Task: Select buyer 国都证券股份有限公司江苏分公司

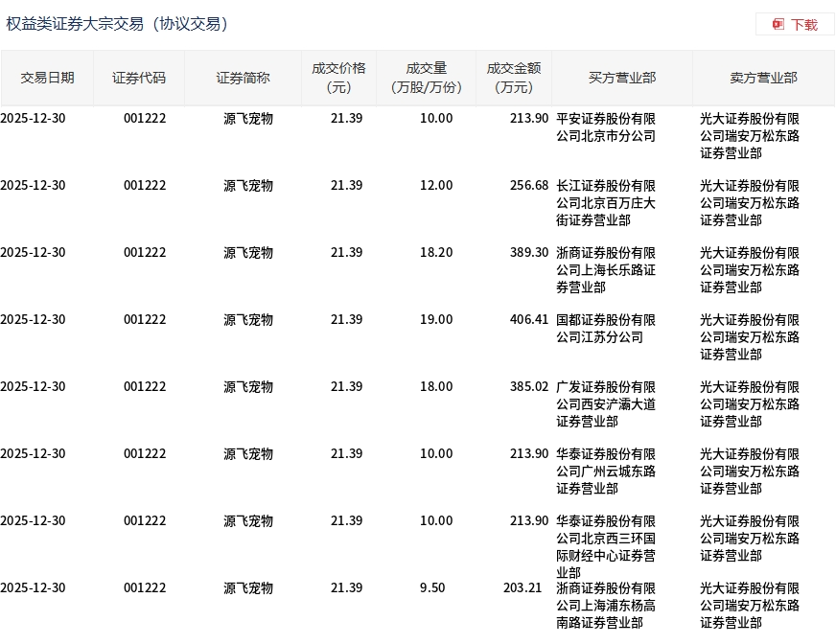Action: 606,329
